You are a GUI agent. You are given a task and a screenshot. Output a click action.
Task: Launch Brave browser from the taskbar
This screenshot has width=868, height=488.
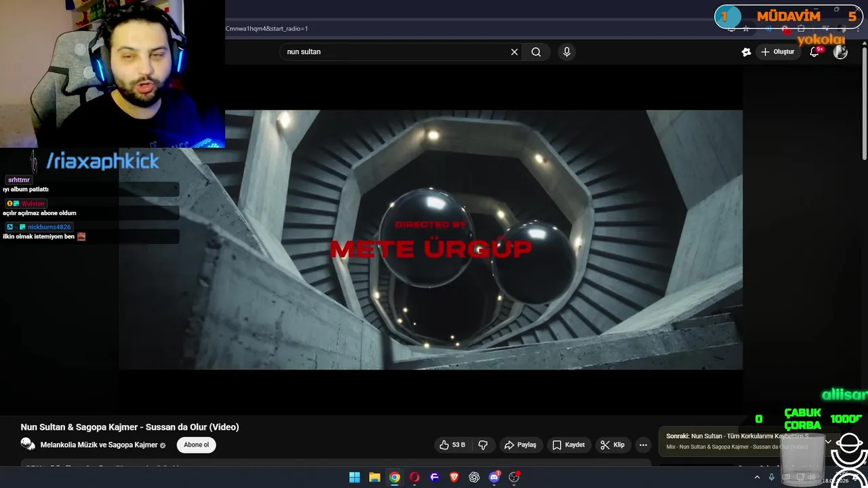(x=454, y=477)
